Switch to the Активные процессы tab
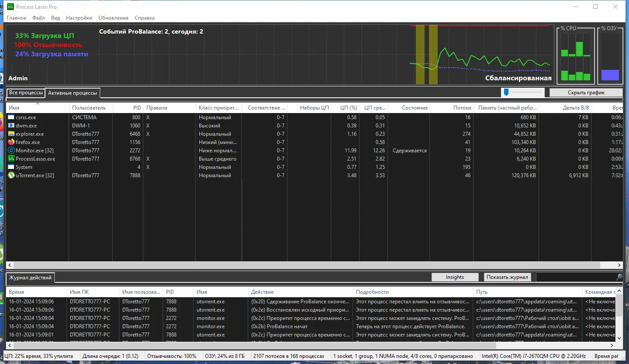The image size is (629, 364). click(73, 93)
